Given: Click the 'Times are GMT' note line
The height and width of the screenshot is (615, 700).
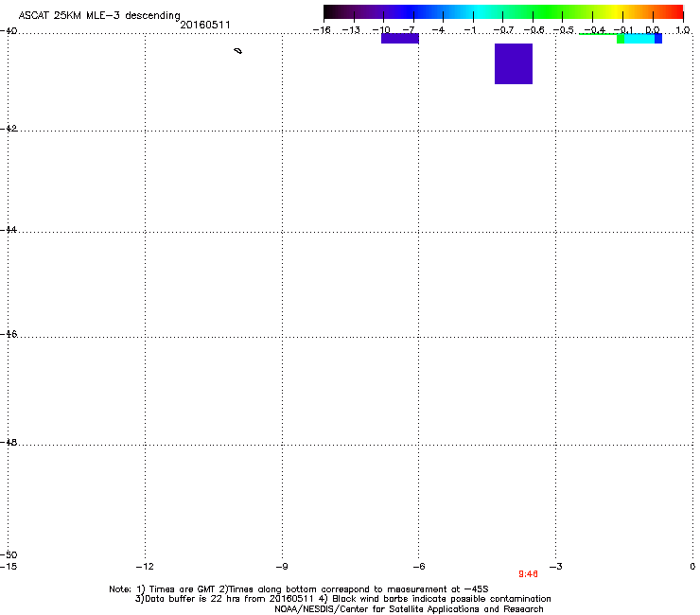Looking at the screenshot, I should [299, 589].
